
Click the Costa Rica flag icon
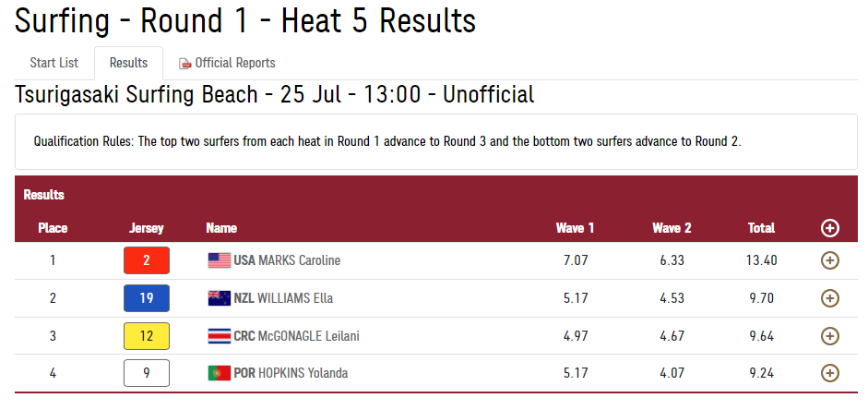(219, 336)
